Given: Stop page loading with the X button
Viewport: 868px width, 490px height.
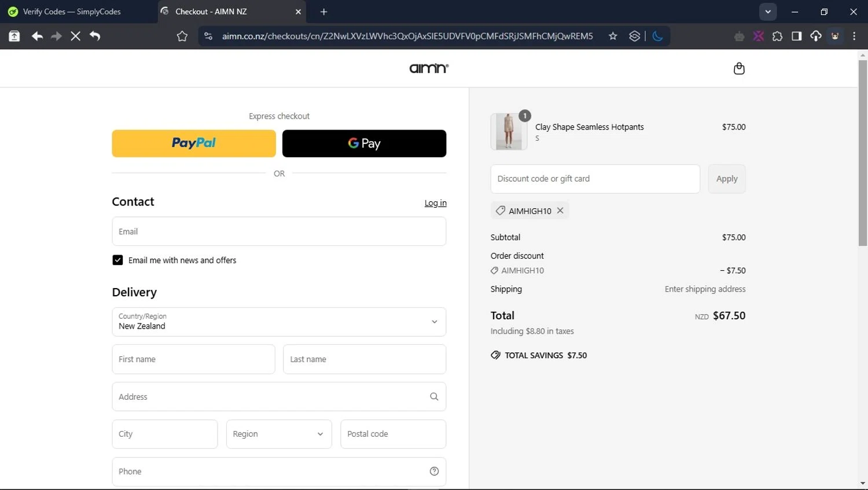Looking at the screenshot, I should point(75,36).
